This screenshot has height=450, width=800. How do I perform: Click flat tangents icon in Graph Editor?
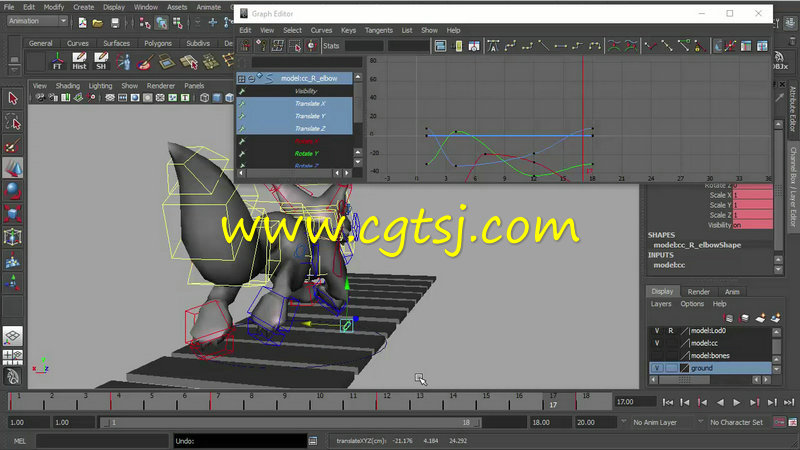click(561, 46)
